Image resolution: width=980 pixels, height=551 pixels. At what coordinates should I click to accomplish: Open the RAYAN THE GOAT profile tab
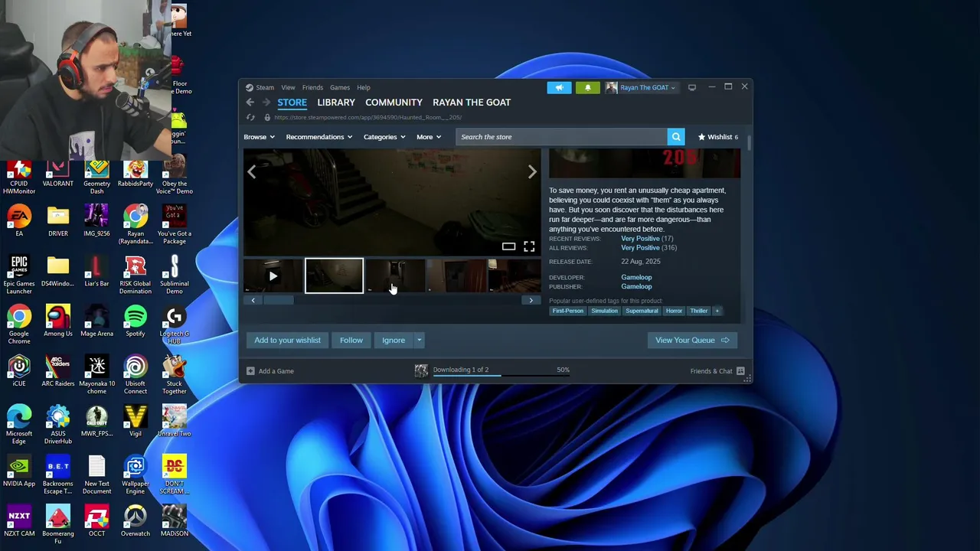472,103
